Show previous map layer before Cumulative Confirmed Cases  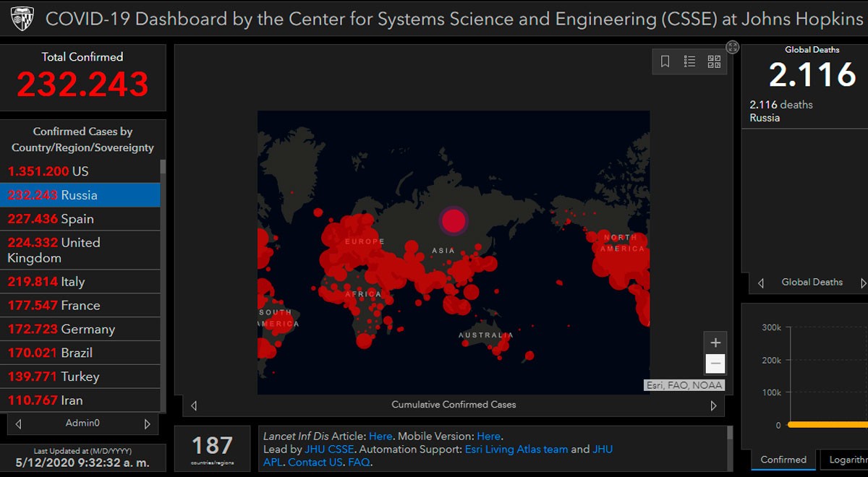(194, 405)
